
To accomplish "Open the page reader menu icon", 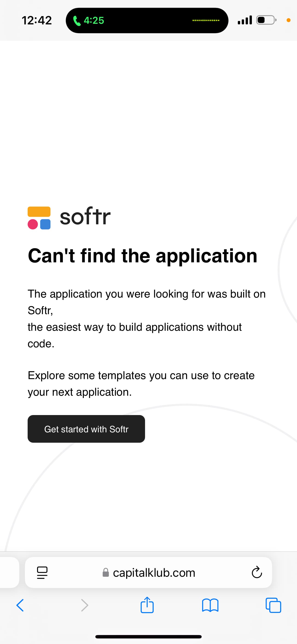I will (42, 573).
